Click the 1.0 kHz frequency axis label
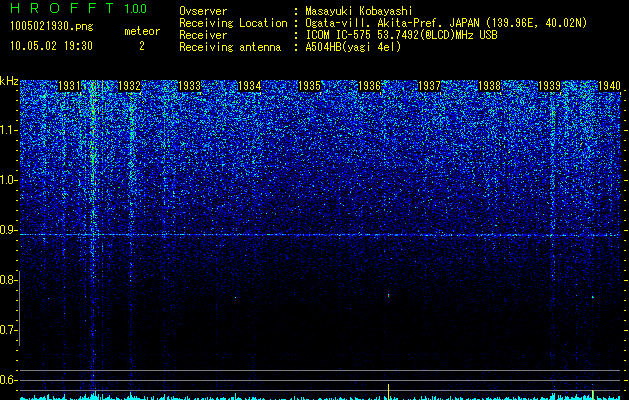The height and width of the screenshot is (400, 629). (8, 180)
